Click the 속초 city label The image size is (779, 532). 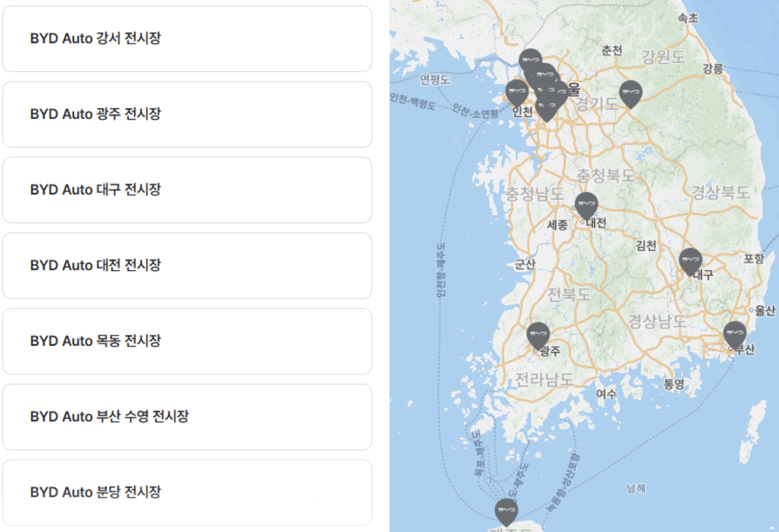(688, 18)
